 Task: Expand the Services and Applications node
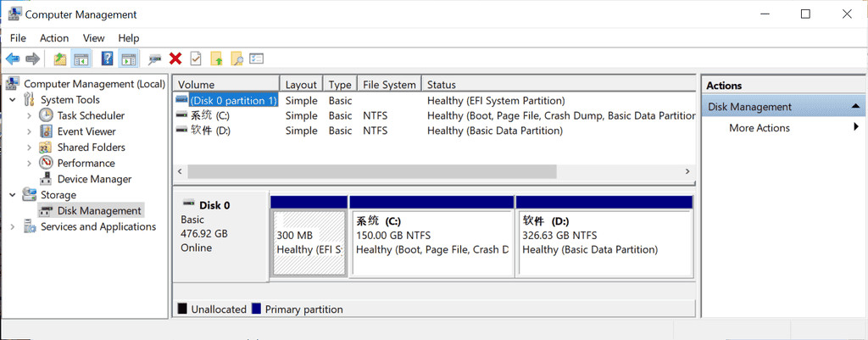13,226
